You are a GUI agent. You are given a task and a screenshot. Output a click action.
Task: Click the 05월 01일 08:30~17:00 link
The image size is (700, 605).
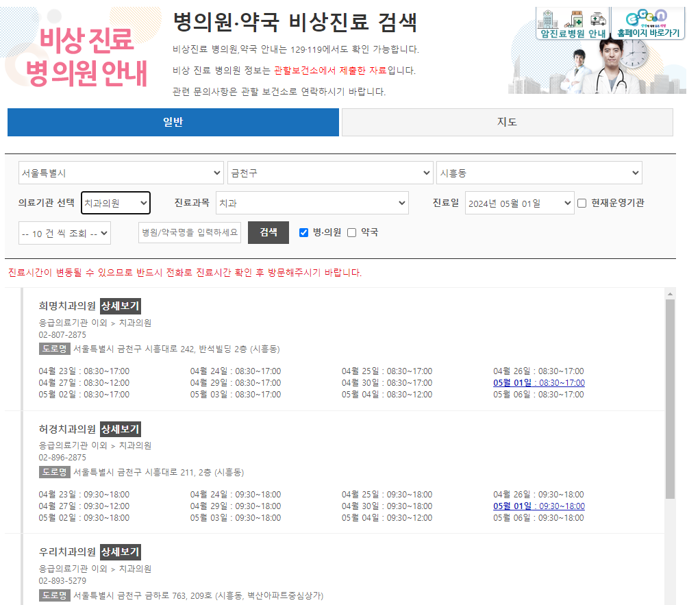tap(539, 382)
